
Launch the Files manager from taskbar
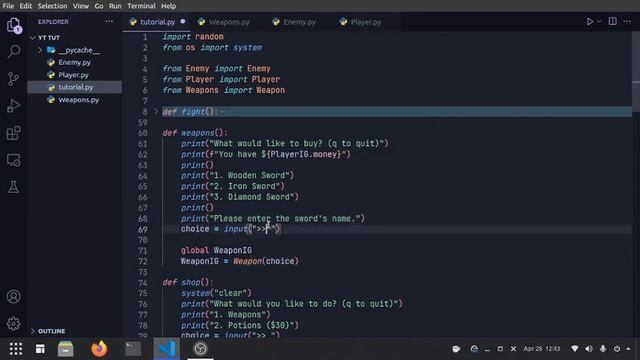pos(65,349)
